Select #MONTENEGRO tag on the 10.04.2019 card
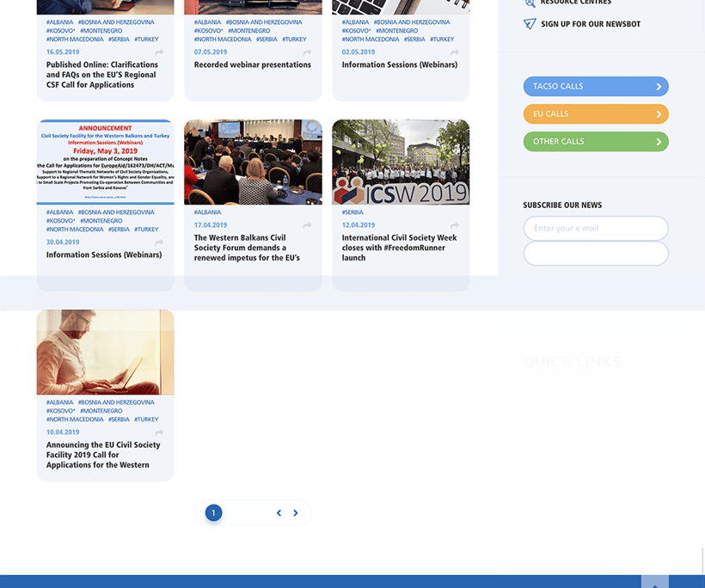Image resolution: width=705 pixels, height=588 pixels. tap(101, 411)
